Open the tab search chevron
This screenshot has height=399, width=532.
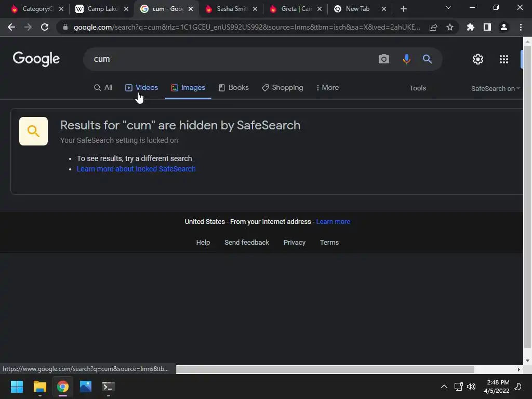[448, 7]
